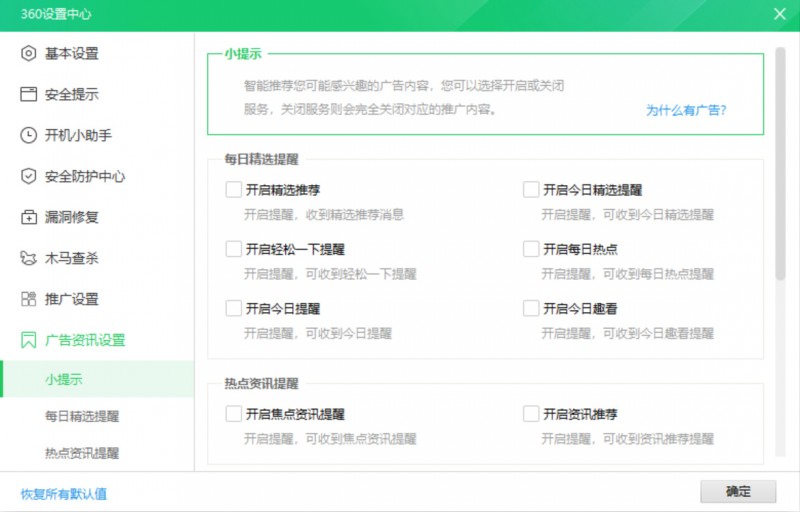Click the 广告资讯设置 bookmark icon
Image resolution: width=800 pixels, height=512 pixels.
[x=29, y=340]
